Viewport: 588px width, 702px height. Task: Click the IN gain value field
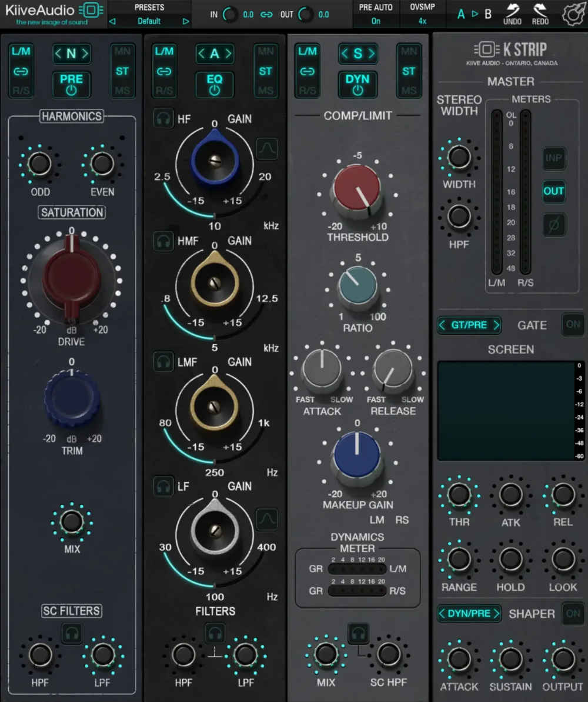[247, 15]
